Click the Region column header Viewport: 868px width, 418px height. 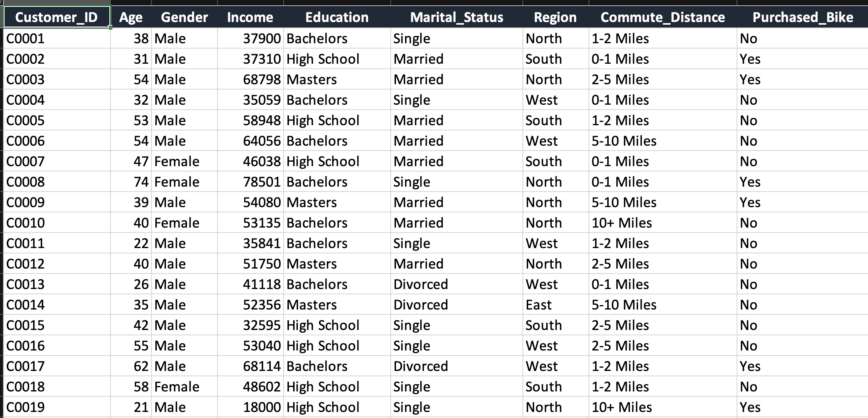(555, 17)
